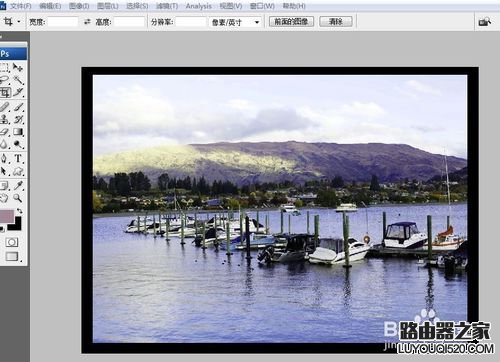Image resolution: width=500 pixels, height=362 pixels.
Task: Select the Horizontal Type tool
Action: [x=18, y=159]
